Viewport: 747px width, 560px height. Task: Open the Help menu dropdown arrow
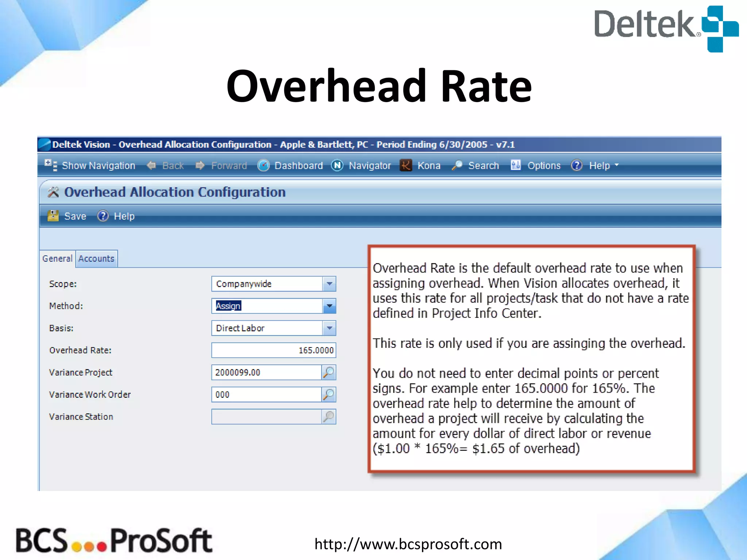[617, 165]
